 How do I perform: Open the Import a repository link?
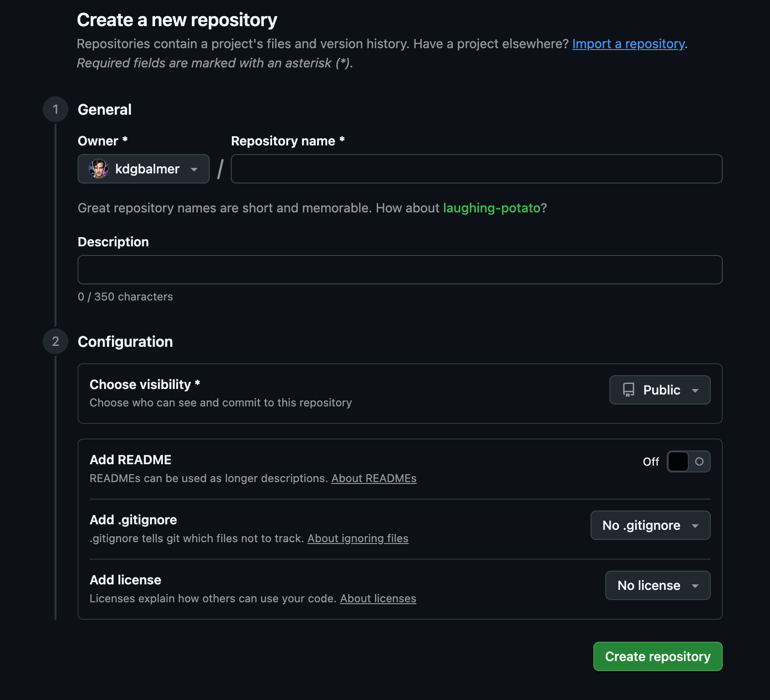628,44
